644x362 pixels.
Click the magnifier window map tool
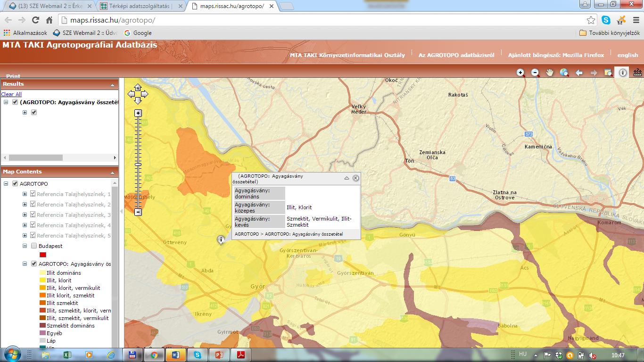(x=608, y=73)
